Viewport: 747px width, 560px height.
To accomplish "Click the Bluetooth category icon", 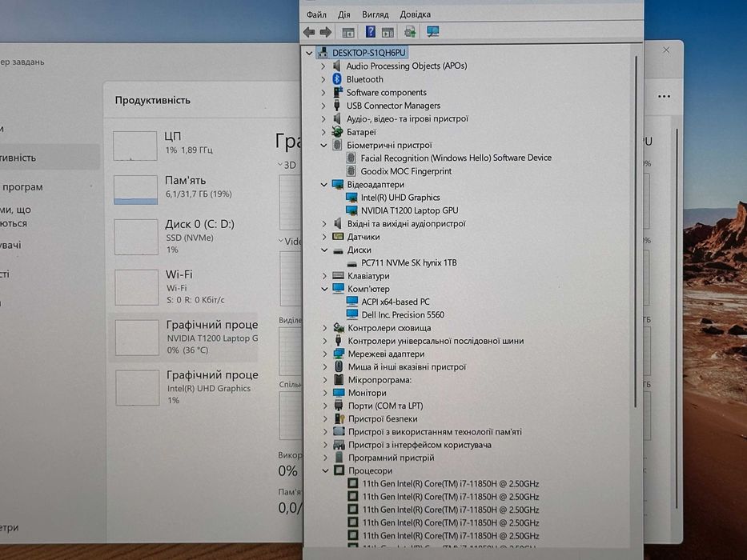I will coord(337,79).
